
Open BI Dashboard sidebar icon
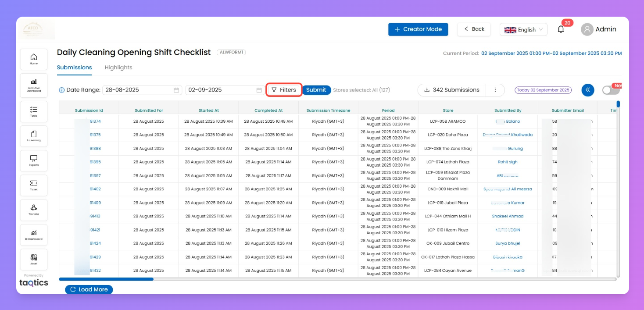(x=34, y=235)
